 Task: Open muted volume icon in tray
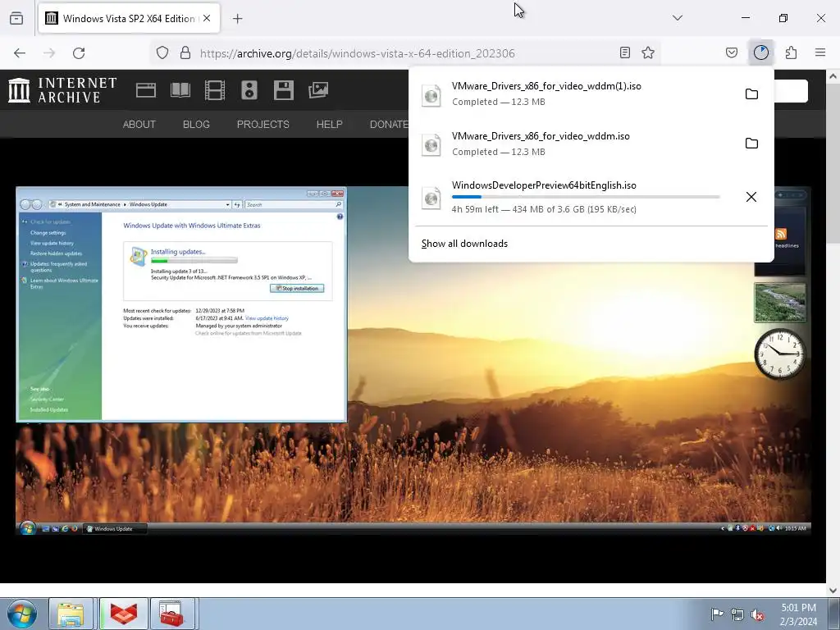(757, 615)
